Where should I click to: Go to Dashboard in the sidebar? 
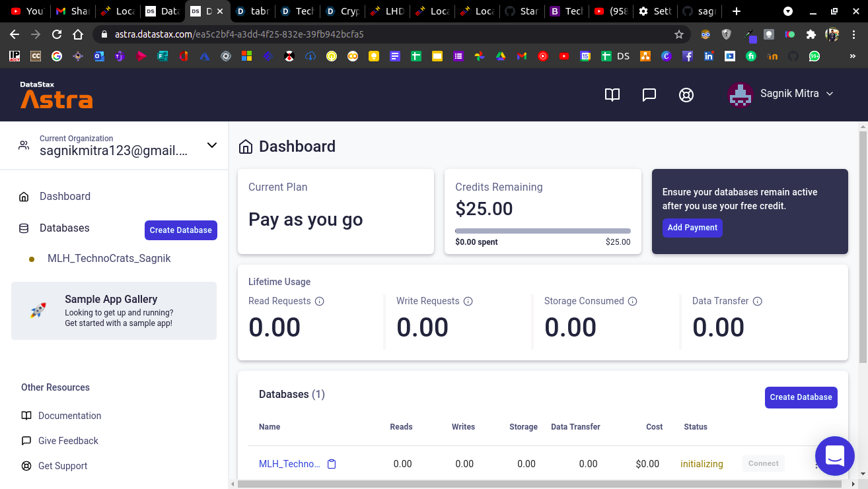coord(65,196)
